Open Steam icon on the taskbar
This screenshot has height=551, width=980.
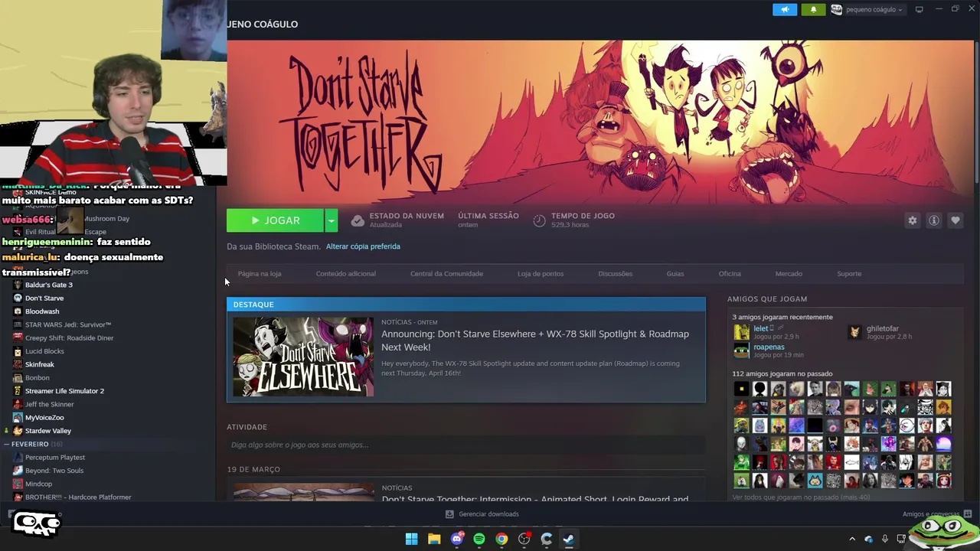(x=569, y=539)
